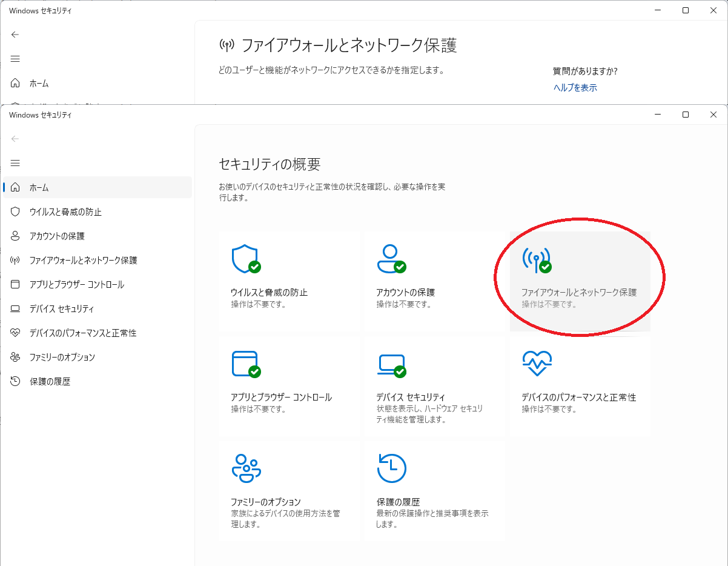Viewport: 728px width, 566px height.
Task: Select 保護の履歴 in the sidebar
Action: point(98,382)
